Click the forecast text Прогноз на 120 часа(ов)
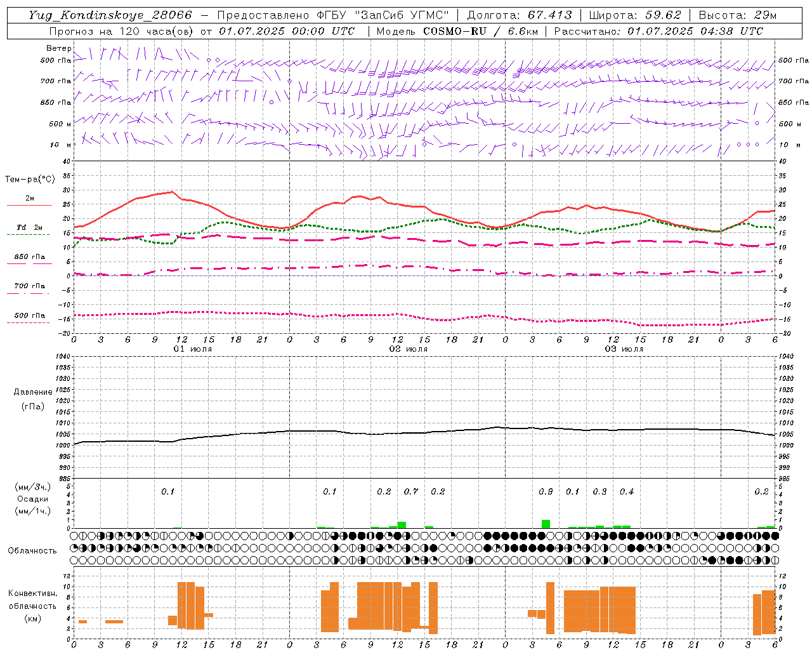Viewport: 812px width, 650px height. 122,31
